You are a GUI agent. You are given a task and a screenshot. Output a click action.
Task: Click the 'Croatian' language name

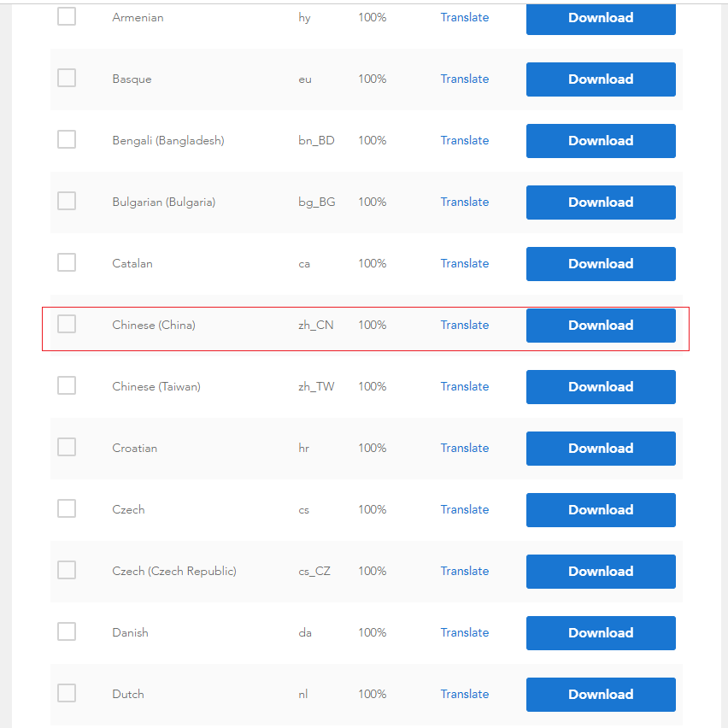[x=135, y=448]
